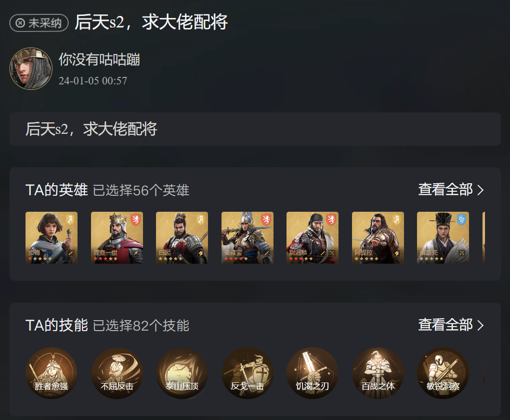This screenshot has width=510, height=420.
Task: Tap the 百战之体 skill icon
Action: [x=378, y=373]
